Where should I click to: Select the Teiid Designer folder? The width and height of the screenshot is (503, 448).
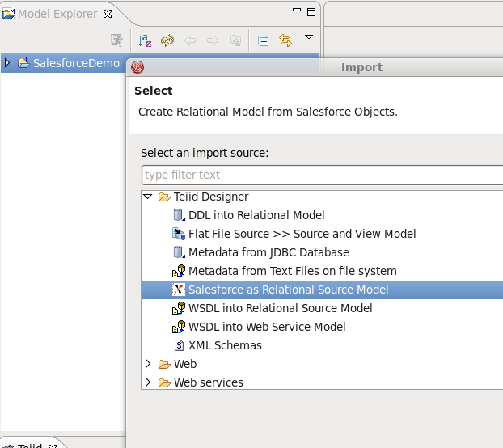tap(211, 197)
